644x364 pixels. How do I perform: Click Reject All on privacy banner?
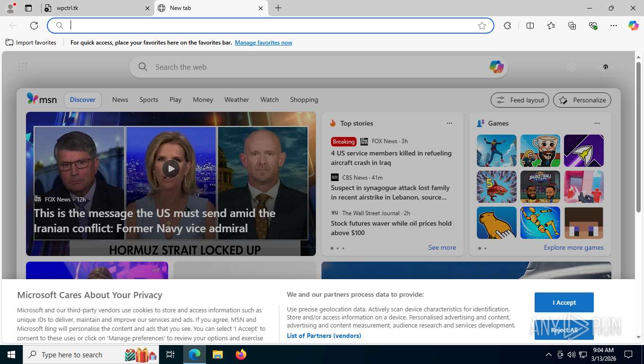(564, 330)
